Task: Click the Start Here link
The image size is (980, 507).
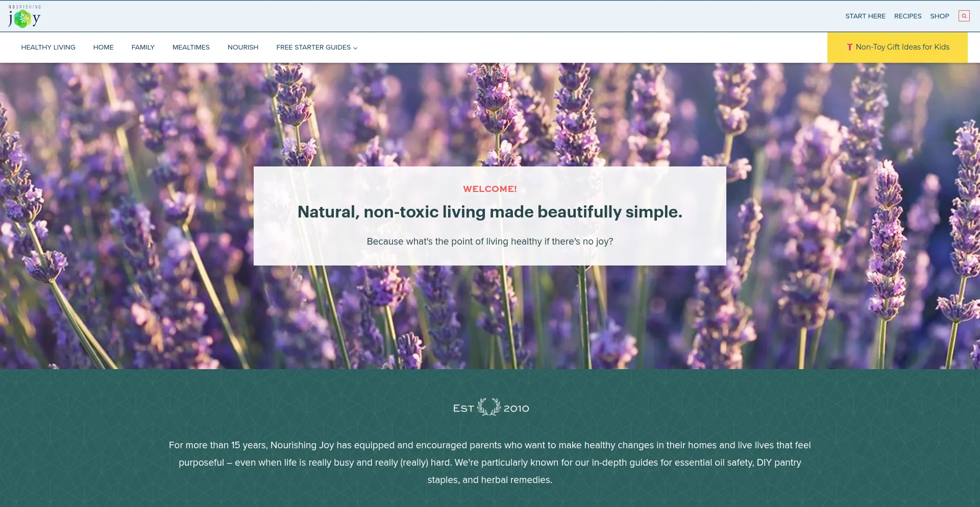Action: pyautogui.click(x=865, y=16)
